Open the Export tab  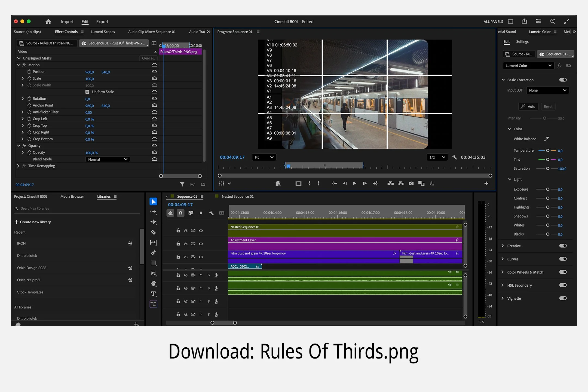(x=102, y=22)
